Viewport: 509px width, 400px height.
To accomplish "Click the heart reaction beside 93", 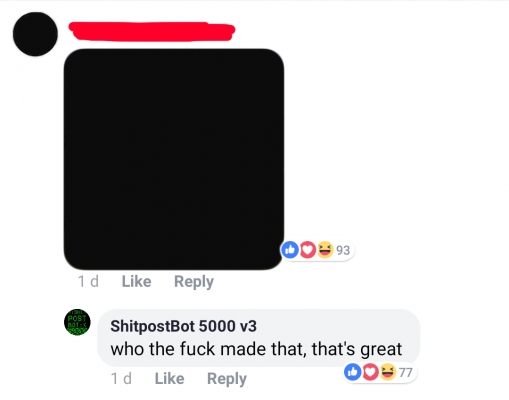I will [308, 250].
